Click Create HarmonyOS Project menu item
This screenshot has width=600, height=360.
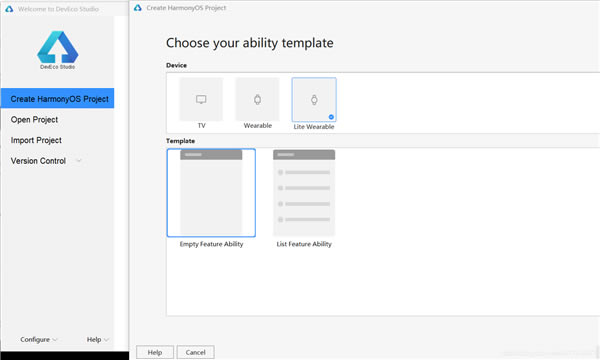(57, 98)
